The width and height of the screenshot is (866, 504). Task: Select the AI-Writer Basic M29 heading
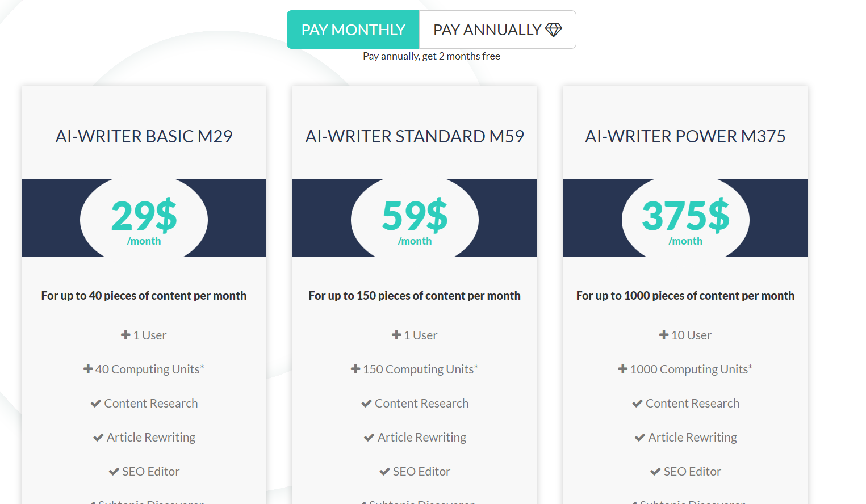pyautogui.click(x=144, y=136)
